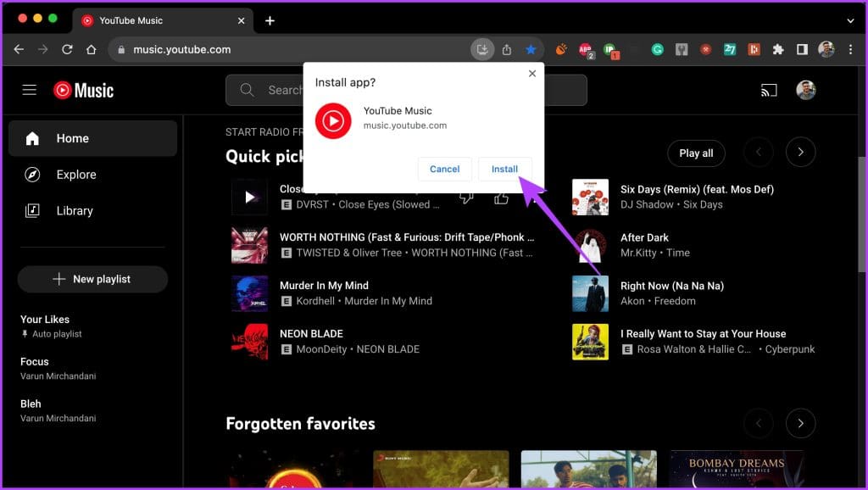This screenshot has width=868, height=490.
Task: Go to Explore in sidebar
Action: (76, 175)
